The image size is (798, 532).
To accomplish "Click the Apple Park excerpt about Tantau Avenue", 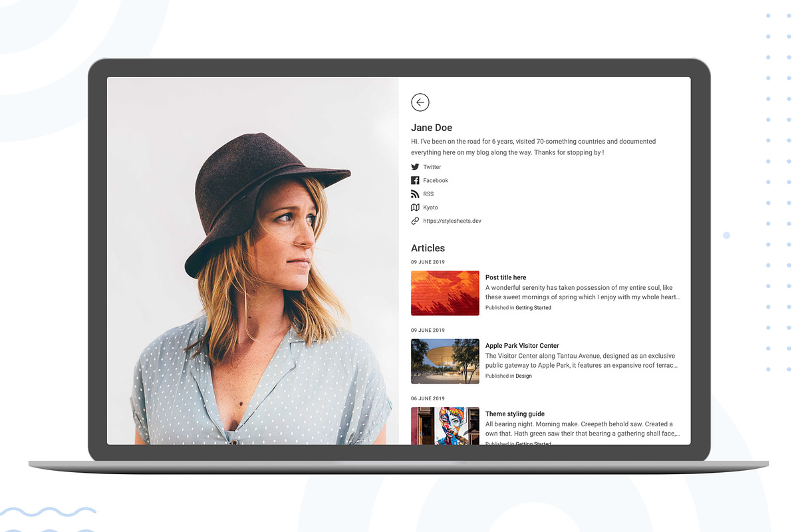I will tap(581, 360).
